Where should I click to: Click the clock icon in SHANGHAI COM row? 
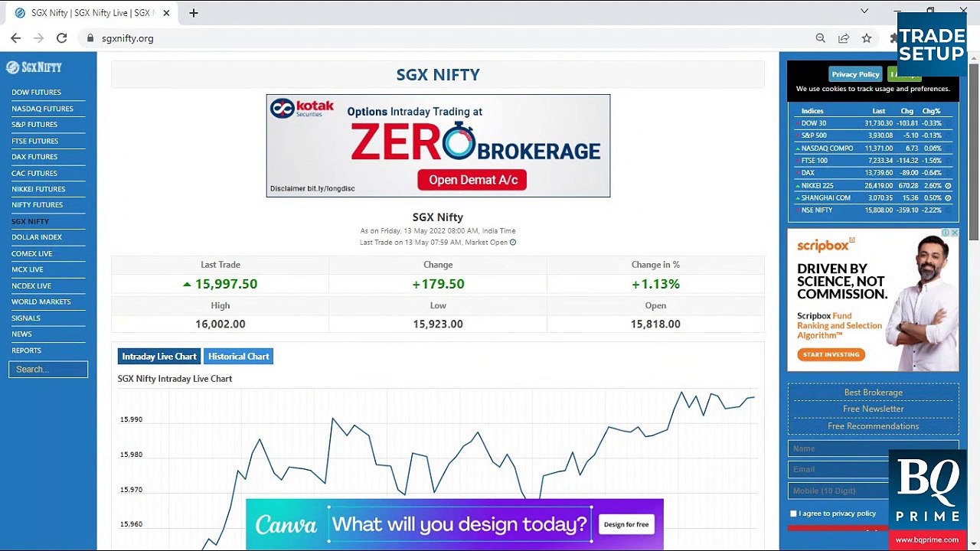(948, 197)
